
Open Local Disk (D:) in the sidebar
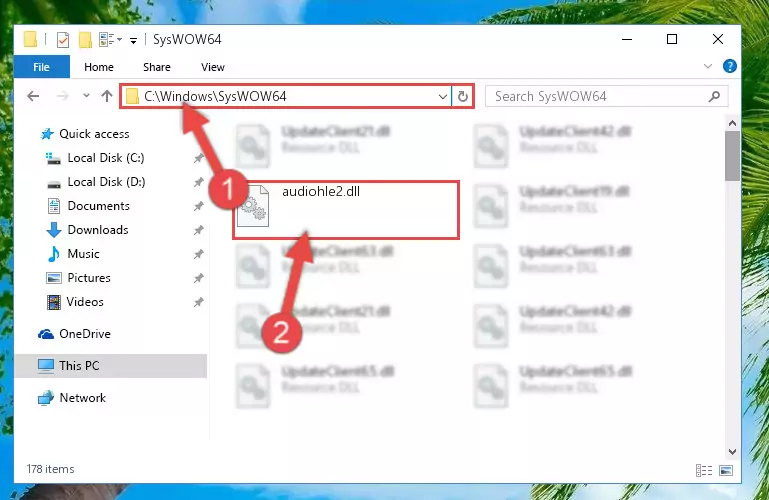(x=106, y=182)
